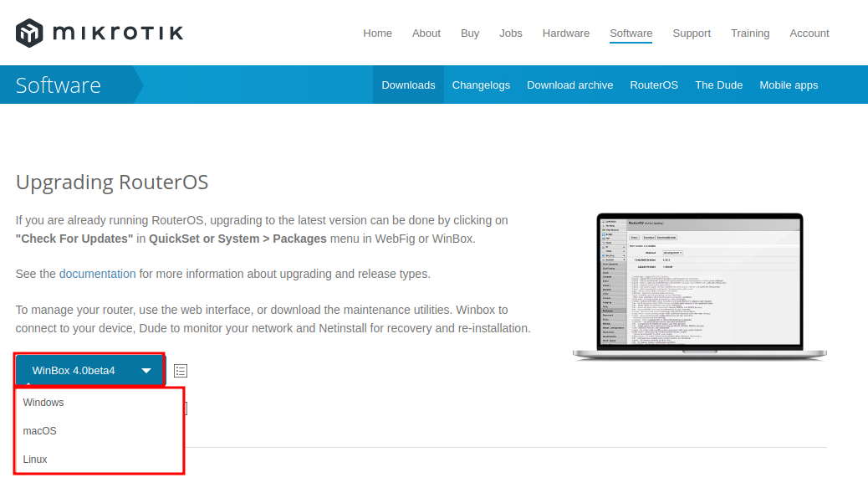The width and height of the screenshot is (868, 483).
Task: Go to the Training page
Action: [x=749, y=33]
